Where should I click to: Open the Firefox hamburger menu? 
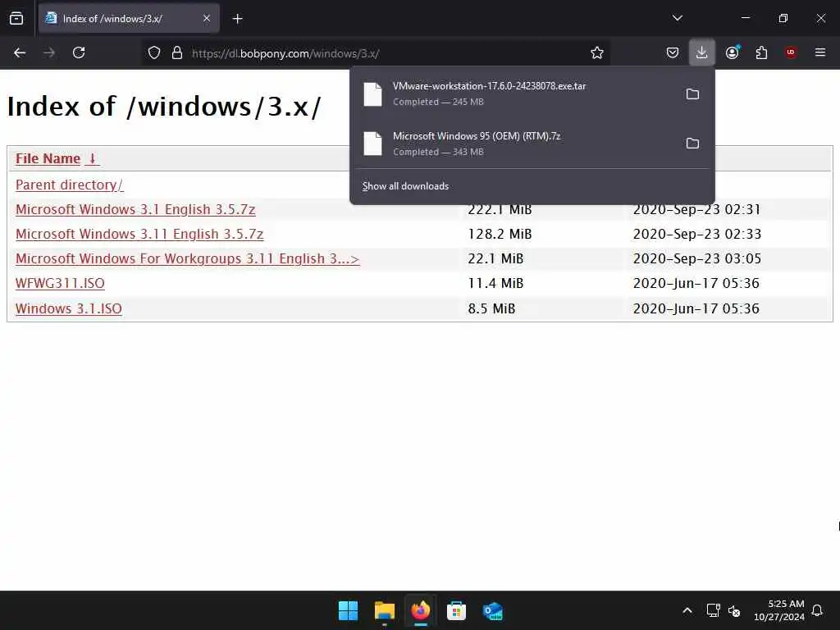pos(820,52)
